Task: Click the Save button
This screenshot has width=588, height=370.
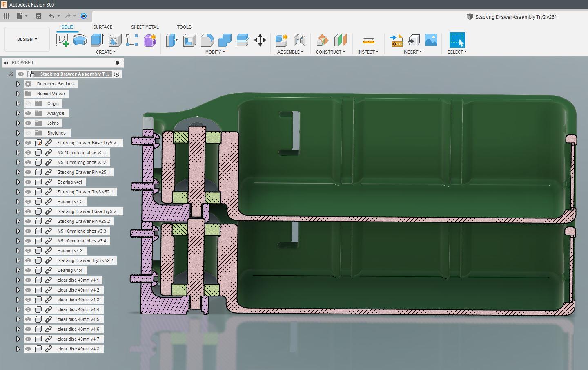Action: coord(38,16)
